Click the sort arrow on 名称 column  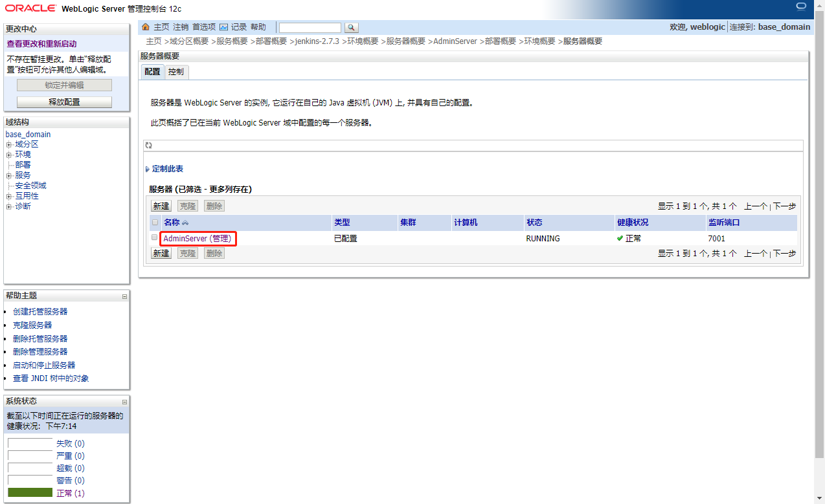coord(185,223)
